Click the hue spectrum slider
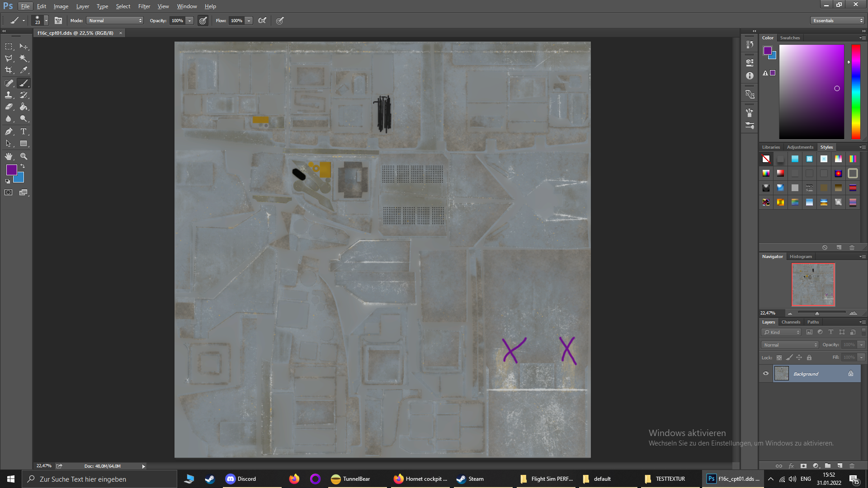The image size is (868, 488). tap(856, 92)
